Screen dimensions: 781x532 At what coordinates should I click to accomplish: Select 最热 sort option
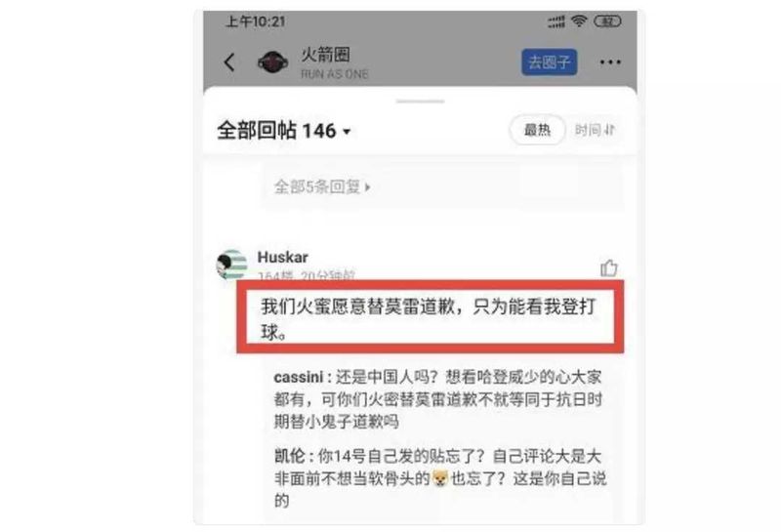pyautogui.click(x=537, y=130)
